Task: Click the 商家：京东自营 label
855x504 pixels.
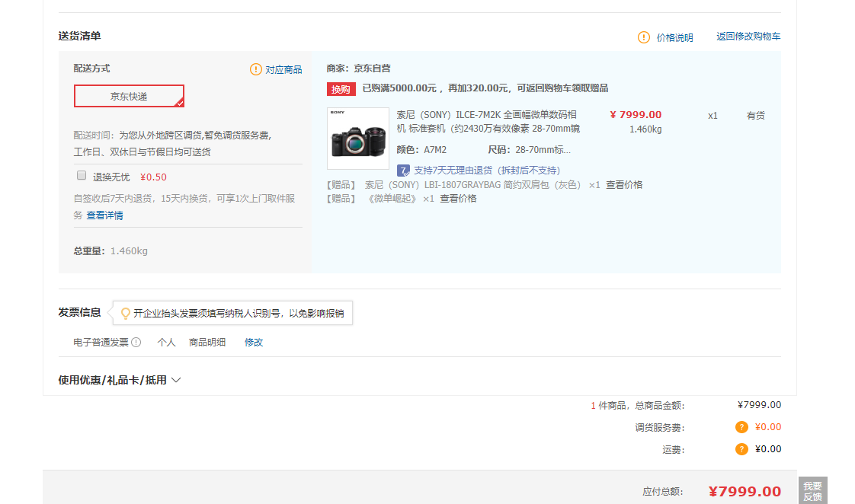Action: (x=358, y=68)
